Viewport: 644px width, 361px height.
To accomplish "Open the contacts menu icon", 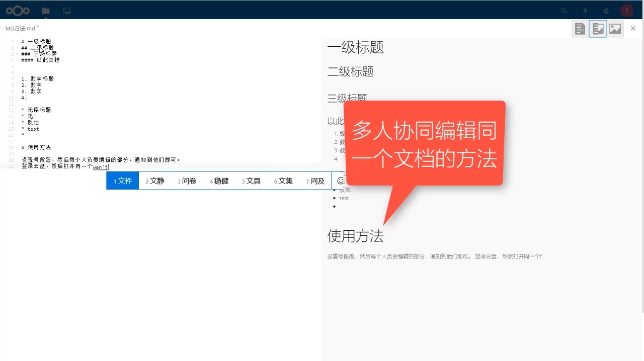I will pyautogui.click(x=606, y=11).
